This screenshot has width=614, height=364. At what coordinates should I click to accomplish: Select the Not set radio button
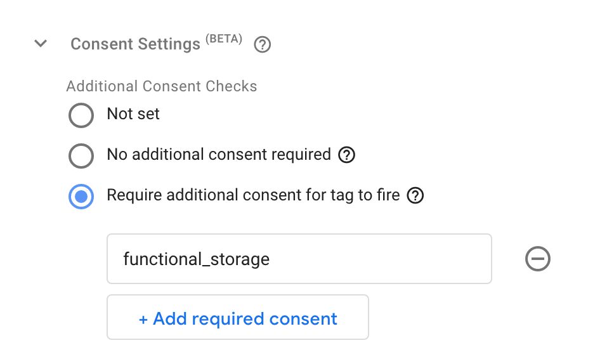[x=81, y=115]
